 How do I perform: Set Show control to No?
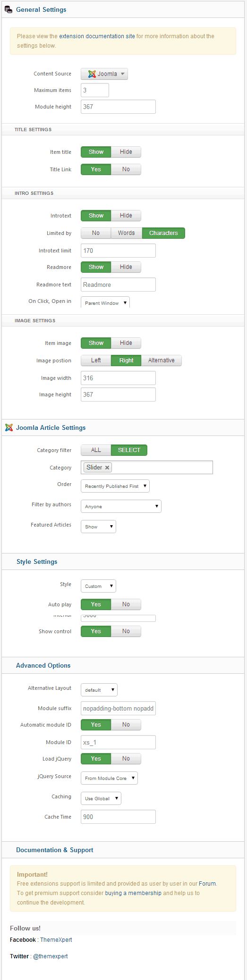(126, 631)
